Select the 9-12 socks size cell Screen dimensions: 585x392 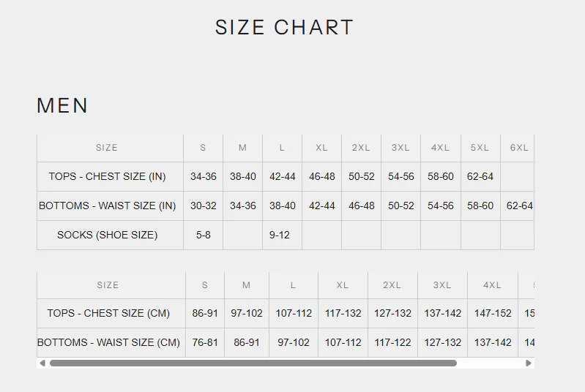(x=280, y=235)
